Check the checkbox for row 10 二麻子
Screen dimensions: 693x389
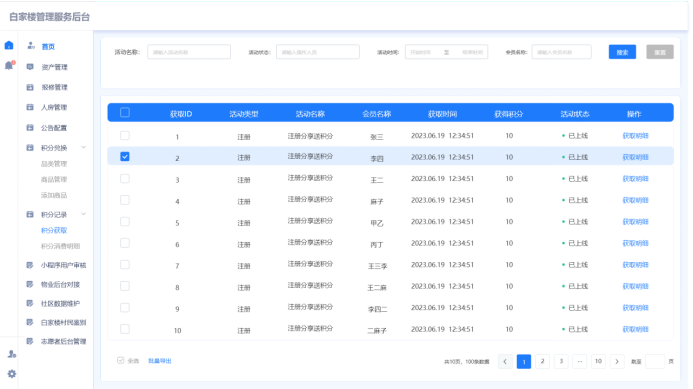tap(125, 329)
